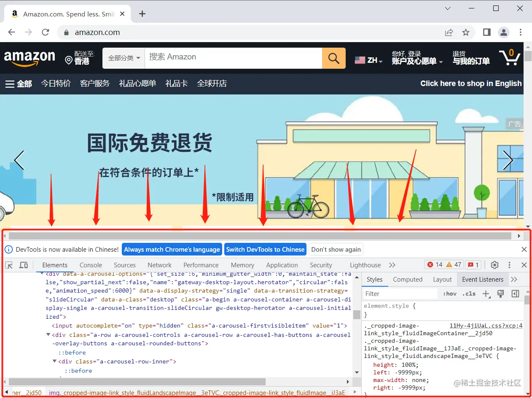Screen dimensions: 532x398
Task: Toggle the device toolbar icon in DevTools
Action: [x=24, y=265]
